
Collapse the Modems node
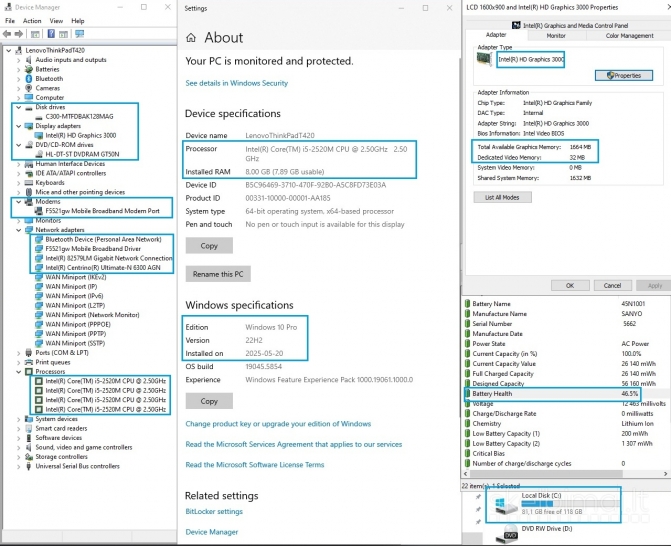(18, 202)
